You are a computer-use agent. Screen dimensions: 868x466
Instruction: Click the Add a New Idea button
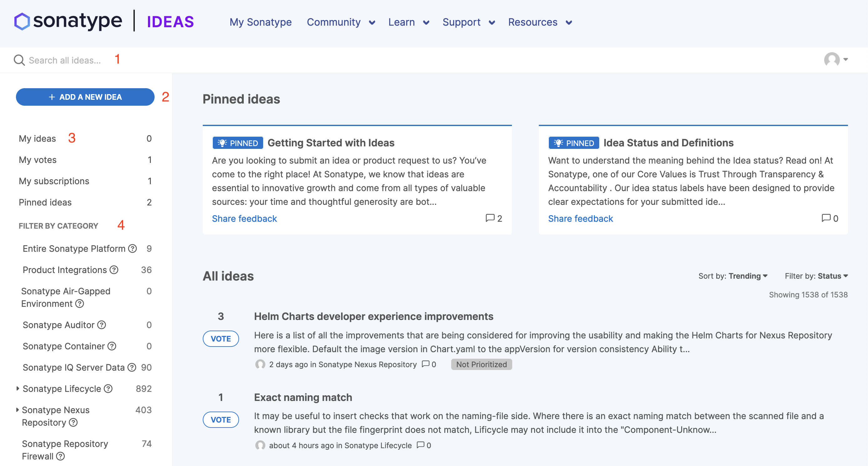[x=85, y=97]
